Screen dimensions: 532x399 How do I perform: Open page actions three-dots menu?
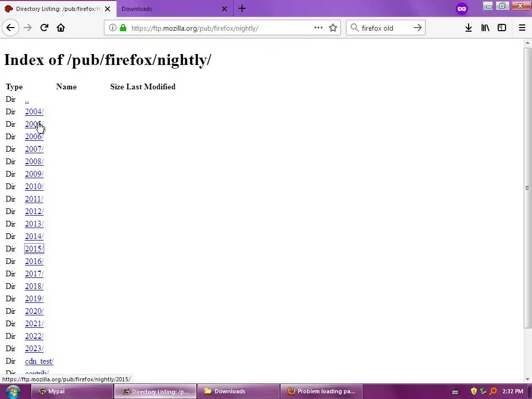point(318,28)
